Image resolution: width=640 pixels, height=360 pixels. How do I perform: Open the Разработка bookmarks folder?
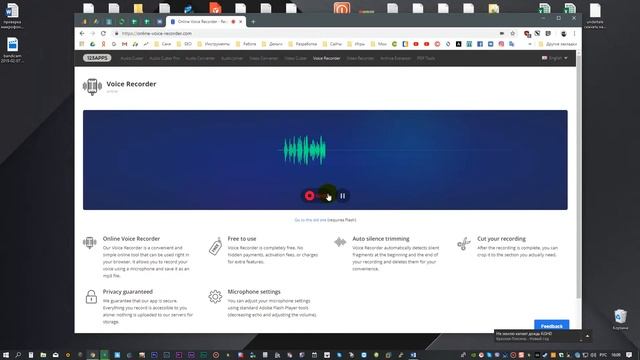click(x=302, y=44)
